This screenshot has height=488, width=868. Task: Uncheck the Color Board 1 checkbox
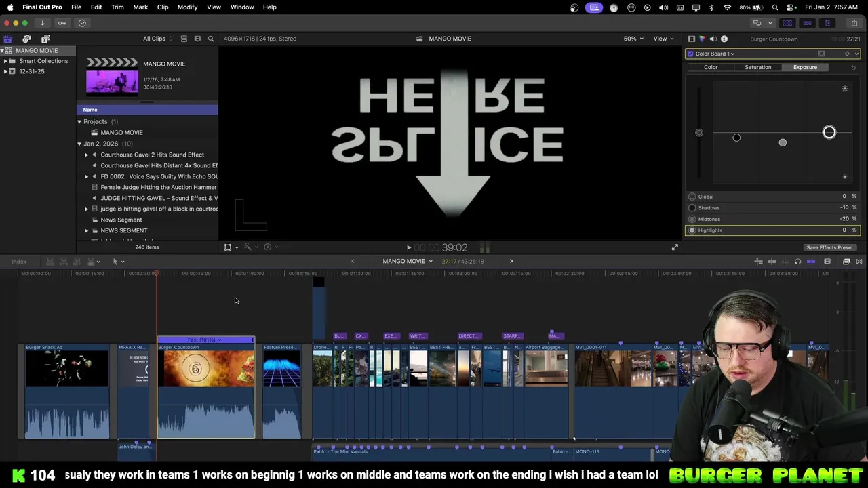[x=690, y=54]
